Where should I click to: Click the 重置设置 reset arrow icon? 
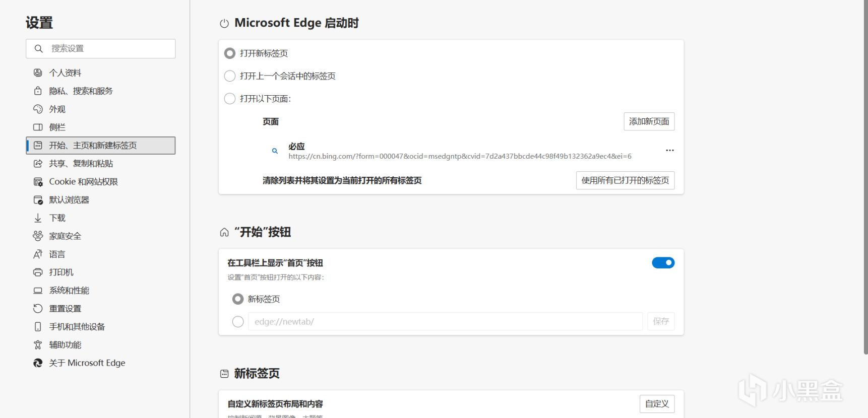[38, 308]
